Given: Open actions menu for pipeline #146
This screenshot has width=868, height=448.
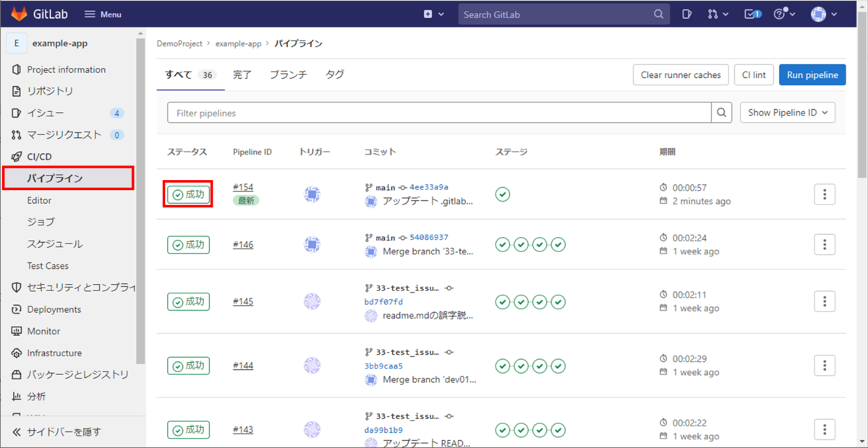Looking at the screenshot, I should point(825,245).
